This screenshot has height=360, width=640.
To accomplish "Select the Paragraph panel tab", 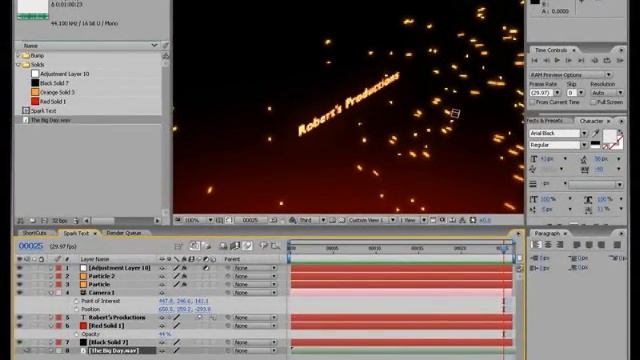I will (547, 233).
